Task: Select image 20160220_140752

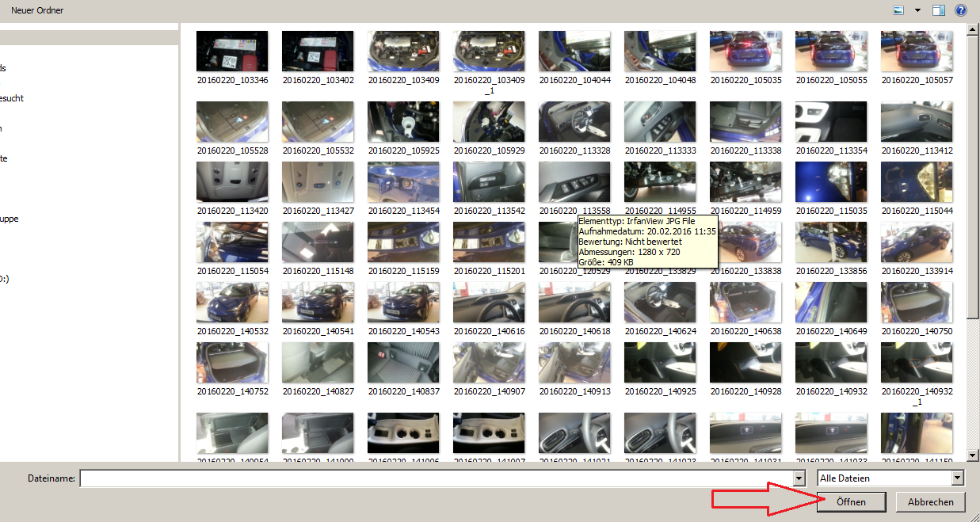Action: (x=232, y=362)
